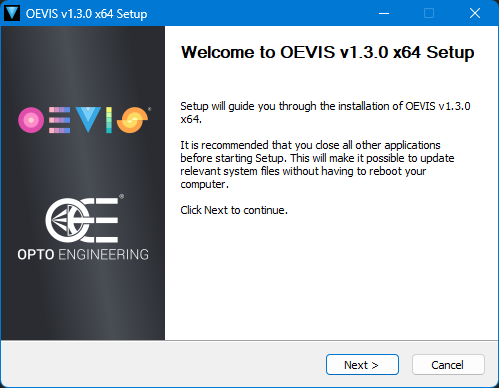
Task: Minimize the installer window
Action: click(x=384, y=13)
